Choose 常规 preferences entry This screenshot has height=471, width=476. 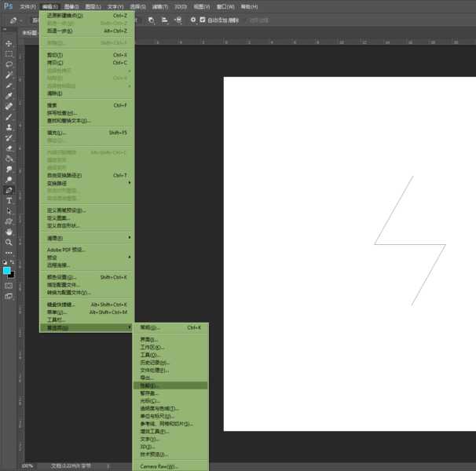point(149,327)
